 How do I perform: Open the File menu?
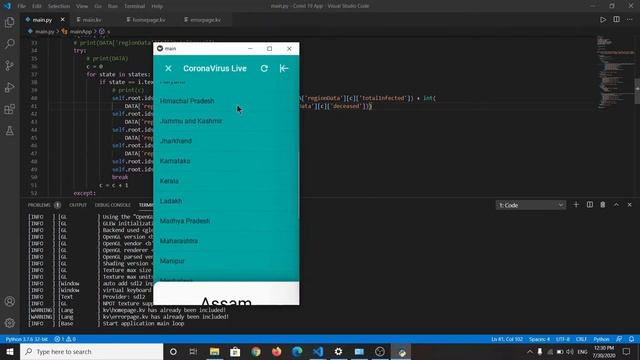(22, 6)
